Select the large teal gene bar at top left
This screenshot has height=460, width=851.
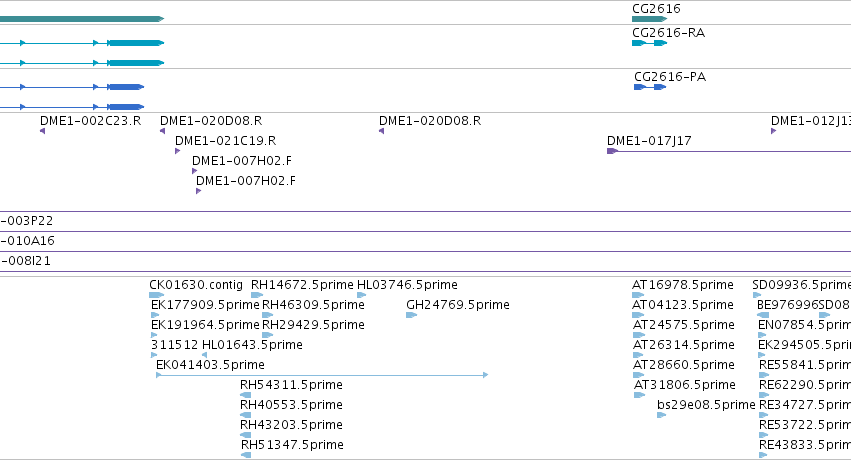(x=82, y=19)
